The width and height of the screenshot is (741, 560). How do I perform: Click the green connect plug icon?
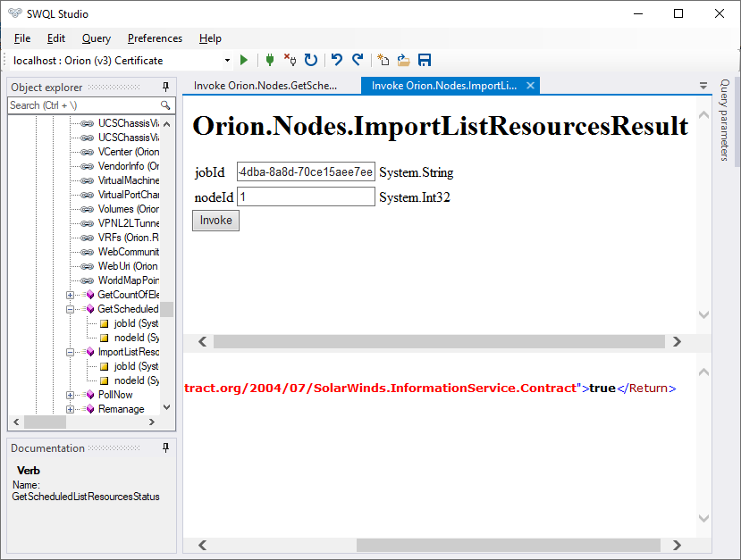270,60
